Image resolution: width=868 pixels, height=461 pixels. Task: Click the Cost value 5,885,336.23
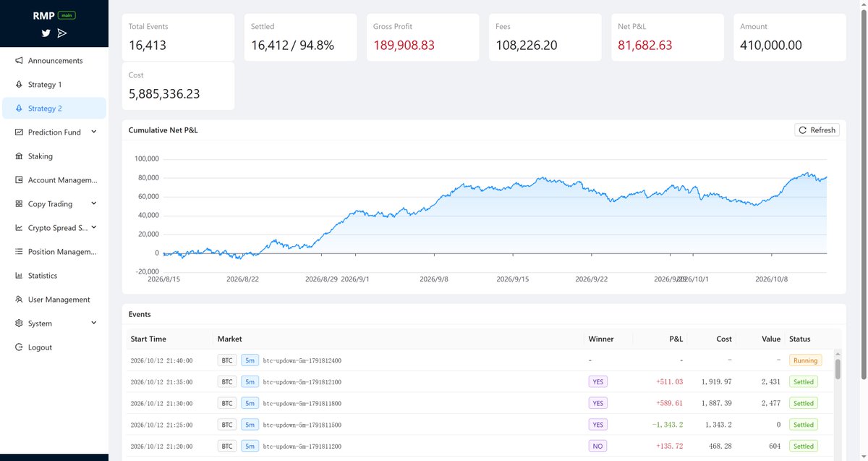coord(164,94)
